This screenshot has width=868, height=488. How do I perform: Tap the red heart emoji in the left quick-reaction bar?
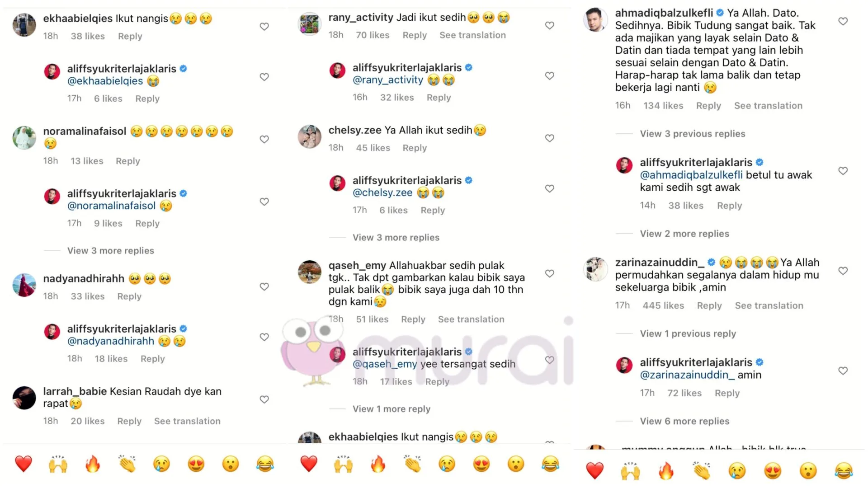click(x=24, y=464)
